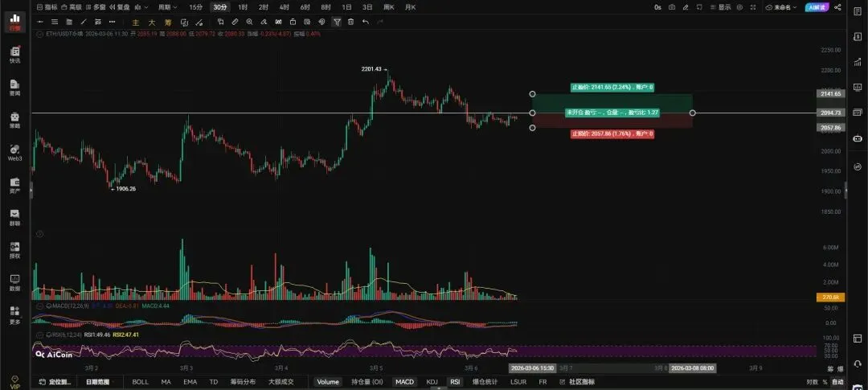Open the 显示 display settings menu
This screenshot has width=868, height=390.
721,7
